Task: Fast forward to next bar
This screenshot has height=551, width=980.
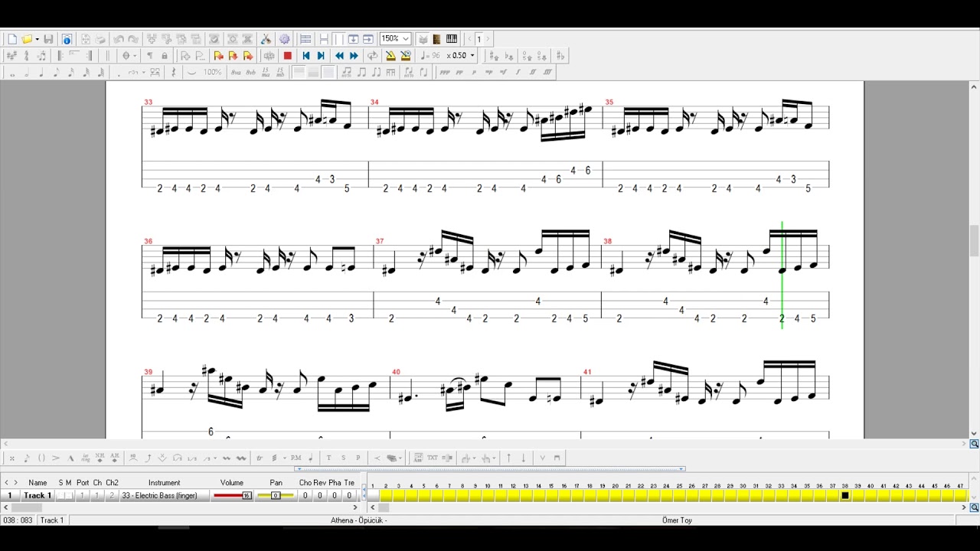Action: [x=354, y=56]
